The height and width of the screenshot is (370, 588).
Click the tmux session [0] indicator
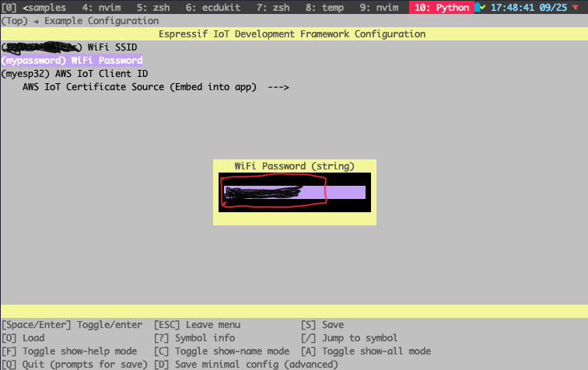click(x=9, y=8)
